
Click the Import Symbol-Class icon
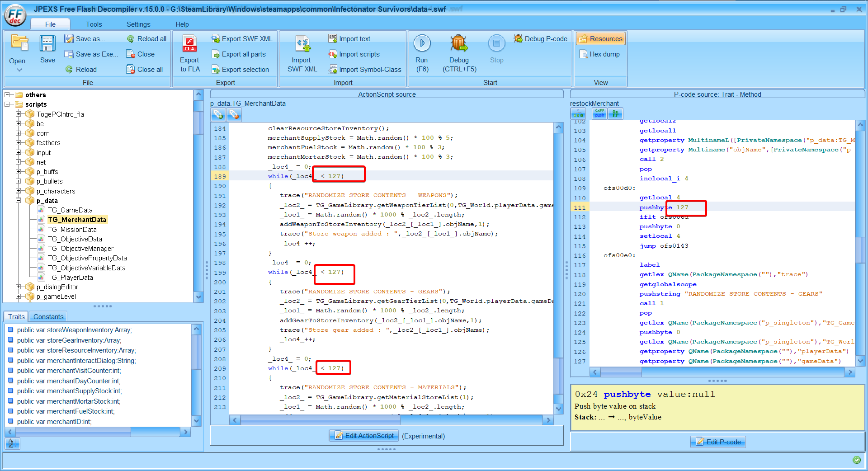tap(333, 70)
